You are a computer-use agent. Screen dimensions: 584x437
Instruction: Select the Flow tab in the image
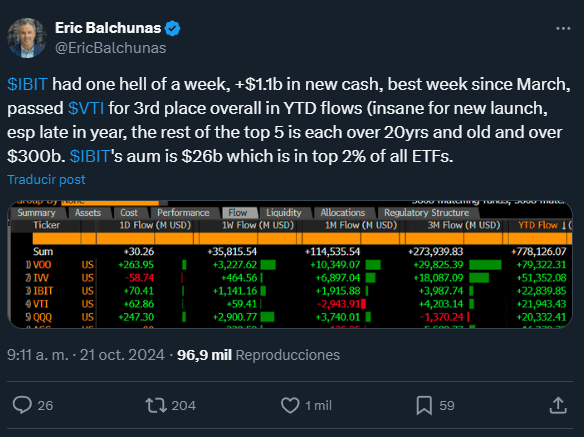click(x=238, y=213)
